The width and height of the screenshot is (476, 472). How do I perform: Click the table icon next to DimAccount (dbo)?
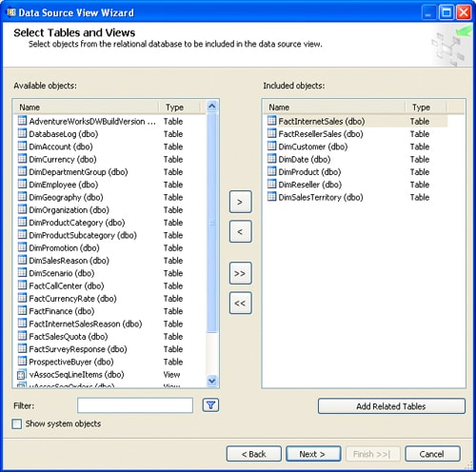22,147
